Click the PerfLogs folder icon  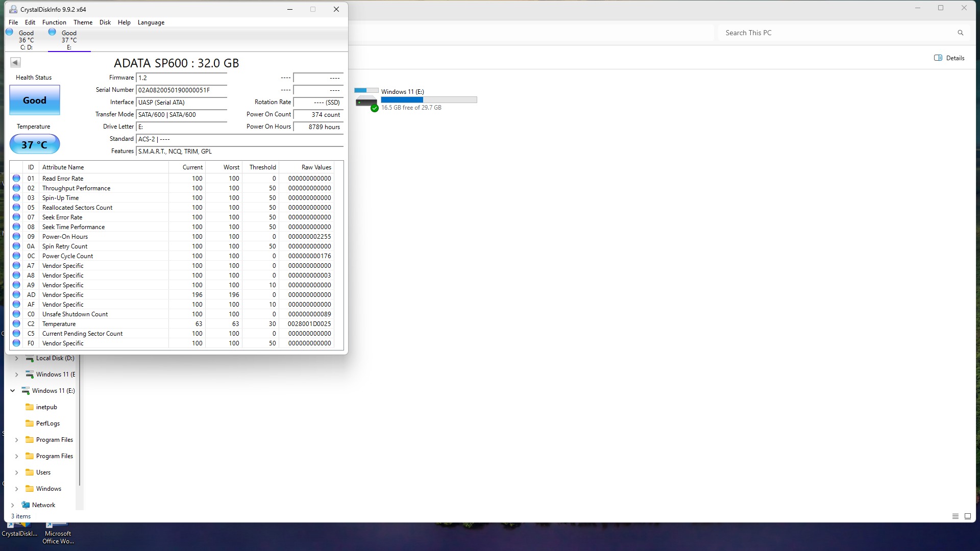tap(30, 423)
